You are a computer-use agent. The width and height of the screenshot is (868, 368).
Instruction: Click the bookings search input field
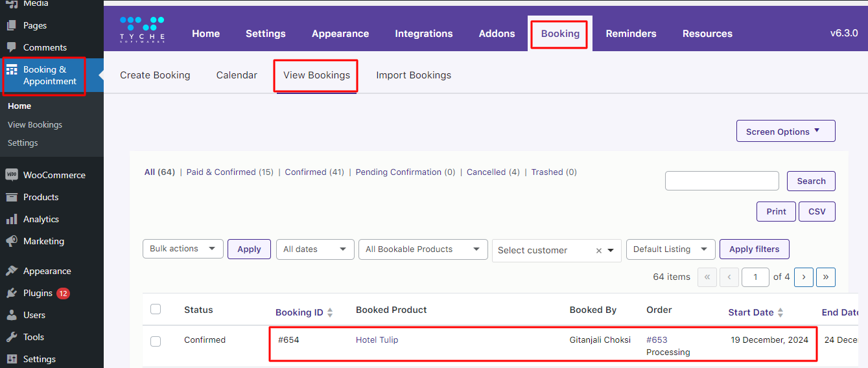722,181
